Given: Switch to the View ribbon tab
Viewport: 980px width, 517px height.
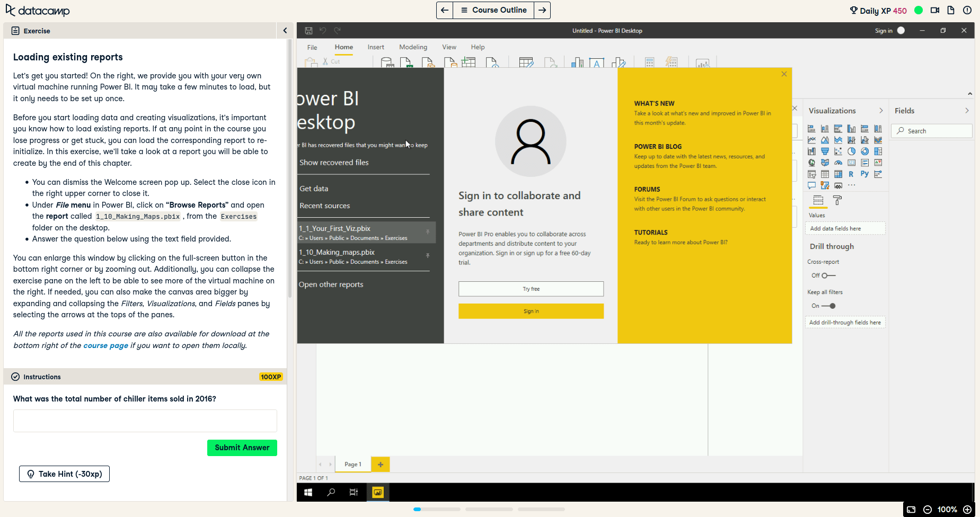Looking at the screenshot, I should [x=449, y=47].
